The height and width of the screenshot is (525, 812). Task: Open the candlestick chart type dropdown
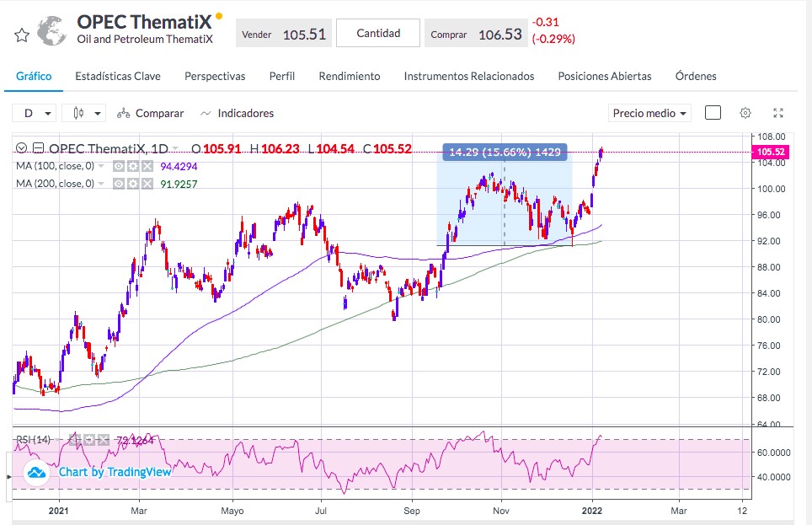coord(84,113)
